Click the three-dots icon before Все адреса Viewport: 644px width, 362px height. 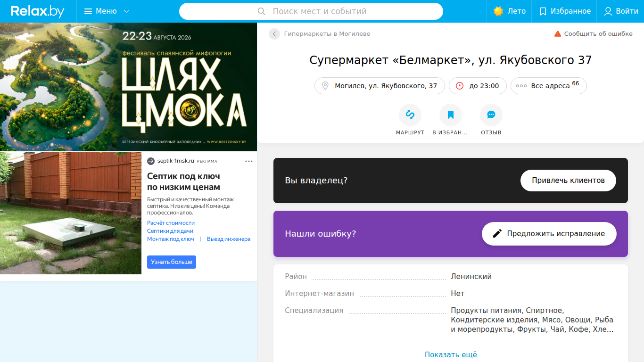click(521, 86)
